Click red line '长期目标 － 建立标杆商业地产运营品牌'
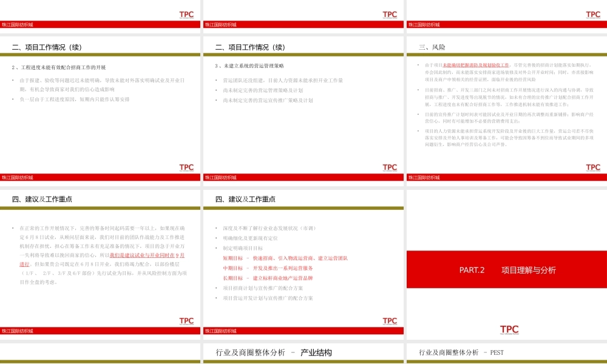The width and height of the screenshot is (607, 364). click(x=268, y=278)
